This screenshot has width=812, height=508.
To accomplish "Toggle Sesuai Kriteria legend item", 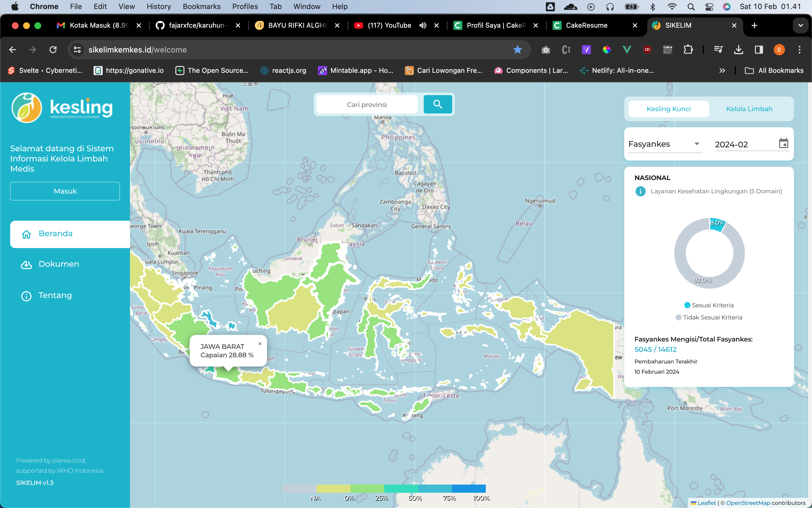I will (x=709, y=305).
